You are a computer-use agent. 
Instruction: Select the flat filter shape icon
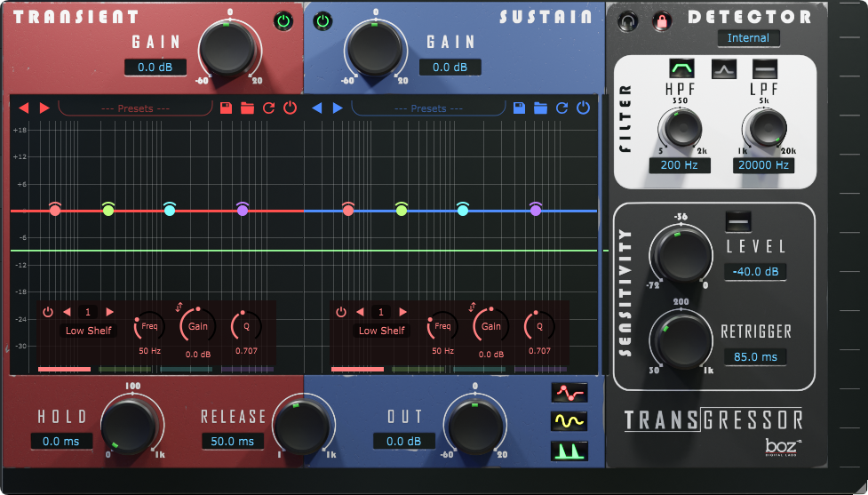tap(765, 68)
